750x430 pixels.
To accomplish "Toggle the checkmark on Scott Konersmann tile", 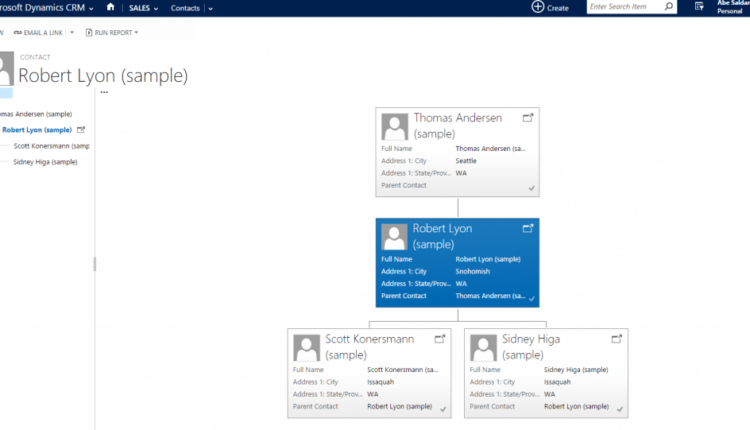I will [443, 409].
